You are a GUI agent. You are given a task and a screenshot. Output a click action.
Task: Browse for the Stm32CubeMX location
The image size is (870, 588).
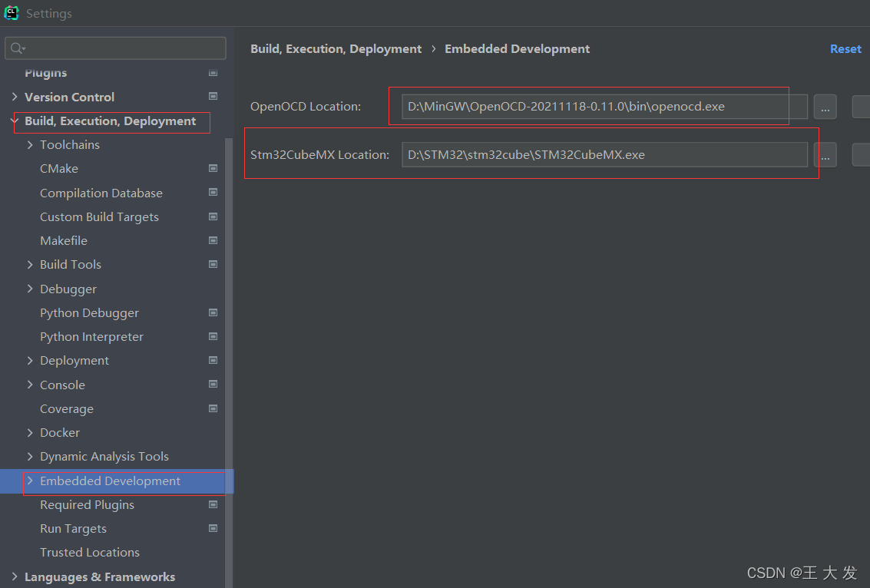(x=825, y=155)
